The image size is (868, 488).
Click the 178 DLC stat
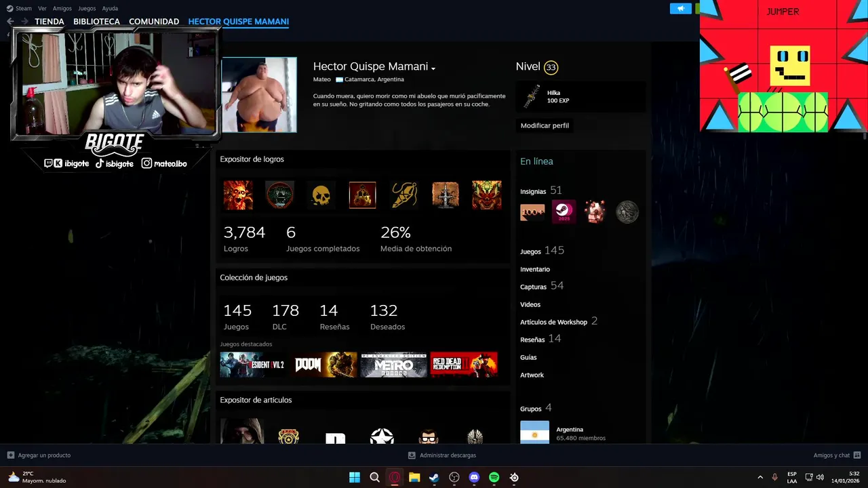285,317
